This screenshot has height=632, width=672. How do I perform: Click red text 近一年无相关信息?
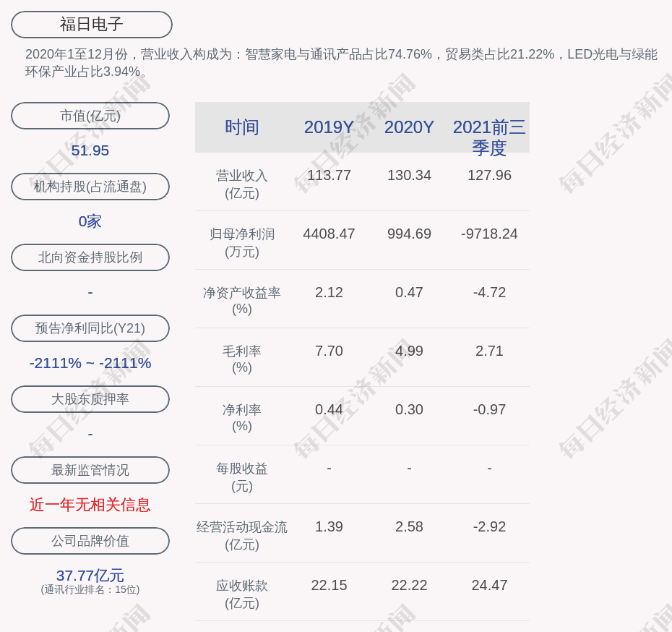(x=90, y=505)
